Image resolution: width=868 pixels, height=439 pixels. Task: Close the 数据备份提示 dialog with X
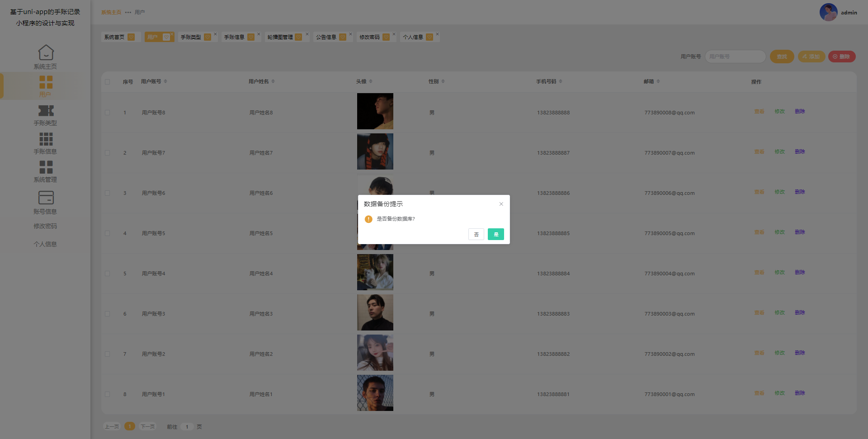tap(501, 204)
